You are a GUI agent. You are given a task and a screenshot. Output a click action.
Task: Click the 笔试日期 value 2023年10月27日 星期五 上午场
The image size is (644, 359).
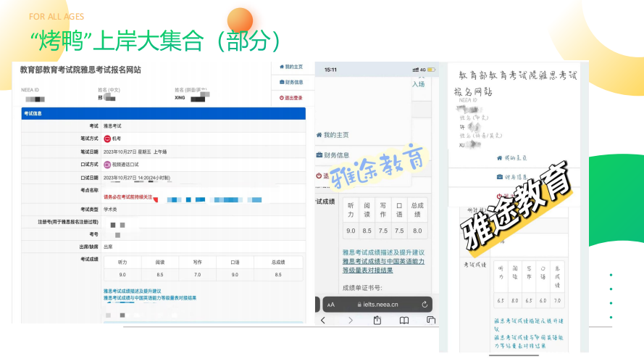coord(135,152)
